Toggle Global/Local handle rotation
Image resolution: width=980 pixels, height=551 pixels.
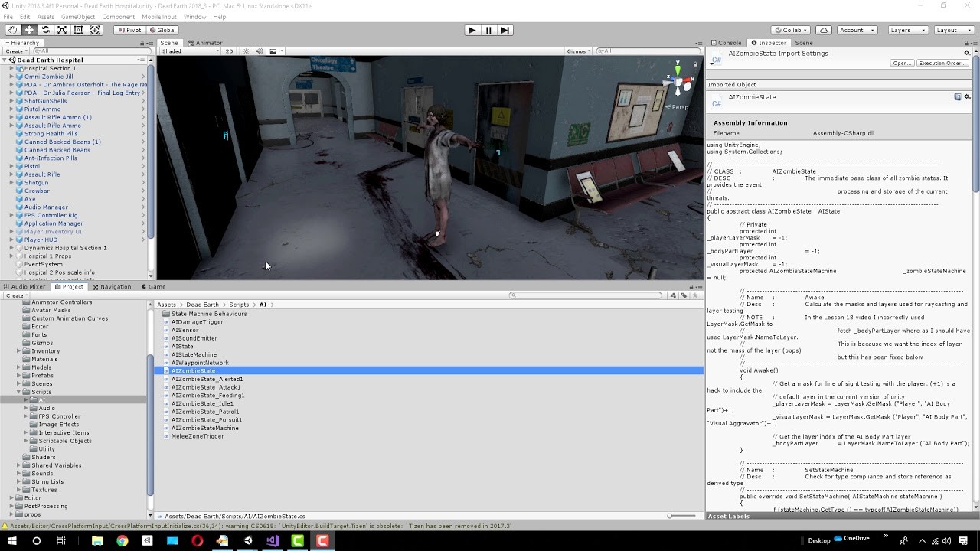click(x=162, y=30)
